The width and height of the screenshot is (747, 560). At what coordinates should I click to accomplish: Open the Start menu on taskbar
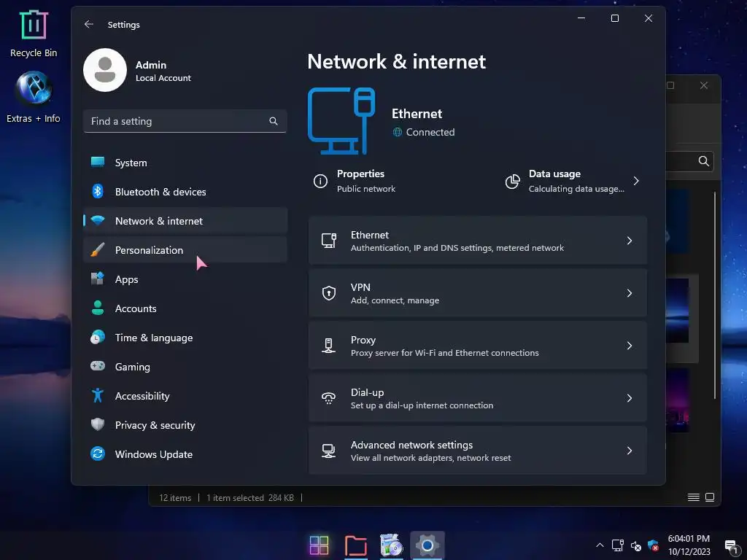[320, 545]
